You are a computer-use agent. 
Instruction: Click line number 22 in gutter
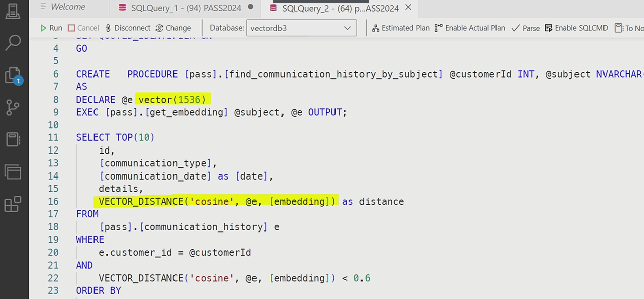[53, 278]
